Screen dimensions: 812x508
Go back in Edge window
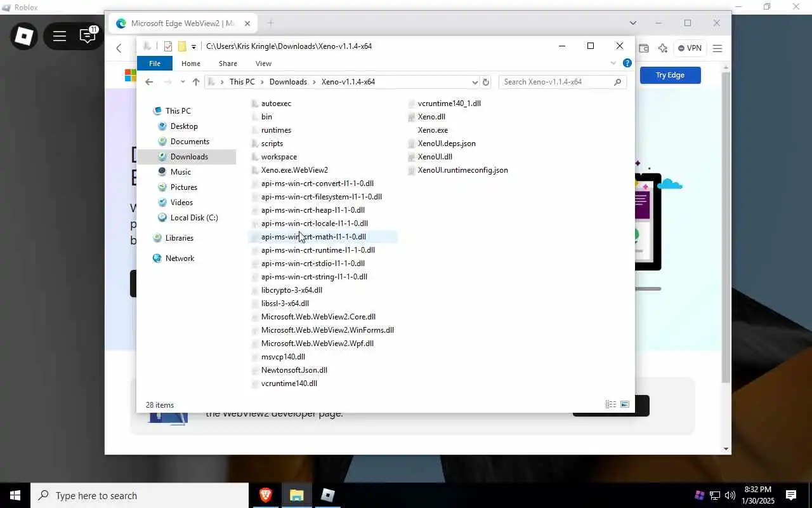click(119, 48)
